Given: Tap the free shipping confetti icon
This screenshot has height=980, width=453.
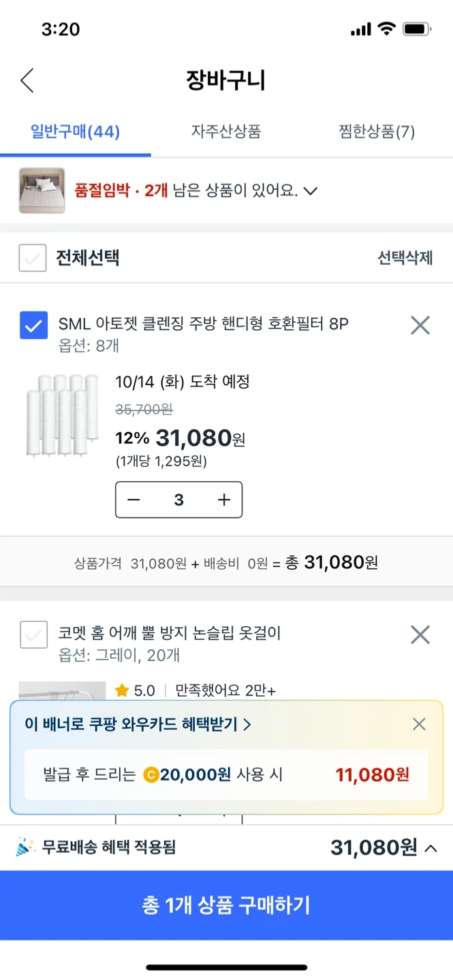Looking at the screenshot, I should tap(26, 847).
